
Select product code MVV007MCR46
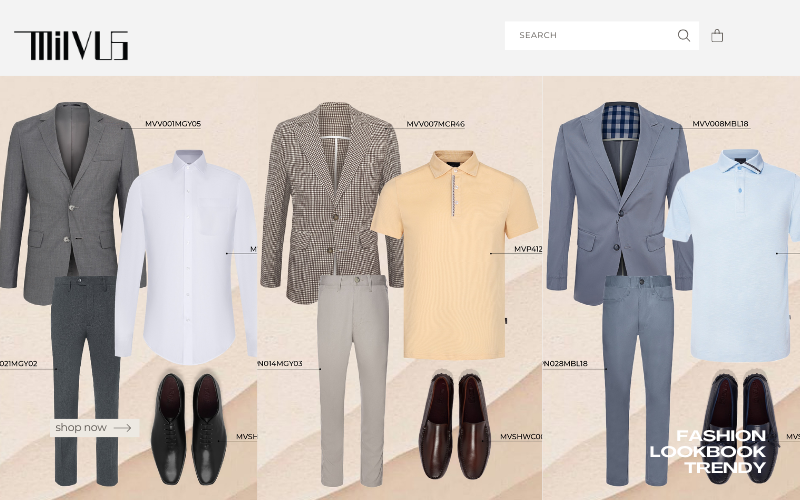pyautogui.click(x=435, y=123)
